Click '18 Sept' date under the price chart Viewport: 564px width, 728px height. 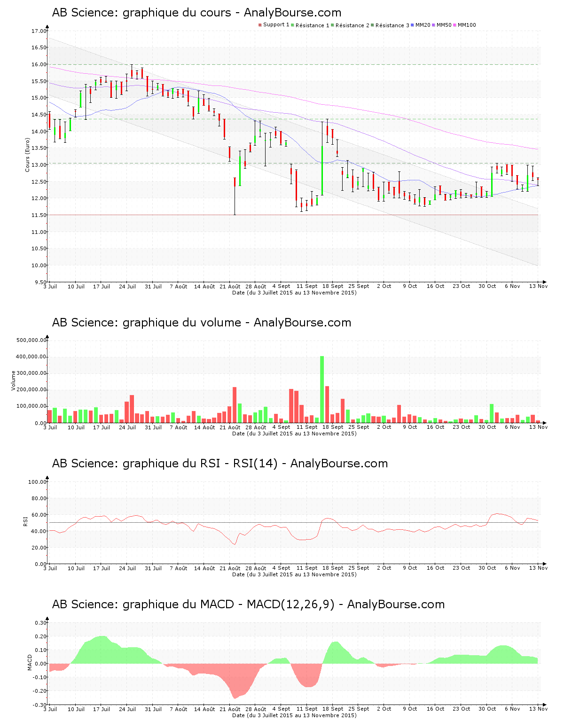click(333, 287)
